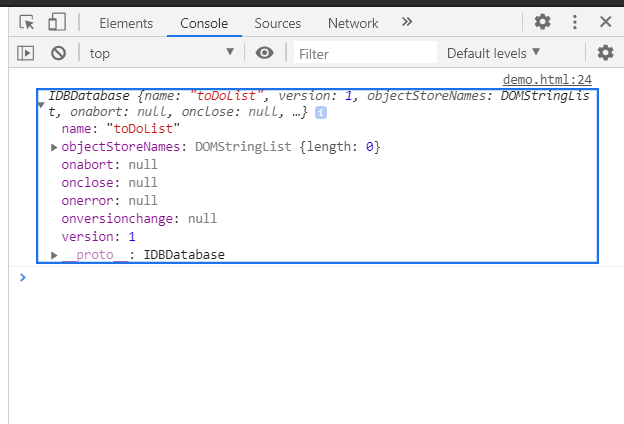This screenshot has height=424, width=624.
Task: Close the DevTools panel
Action: (x=605, y=22)
